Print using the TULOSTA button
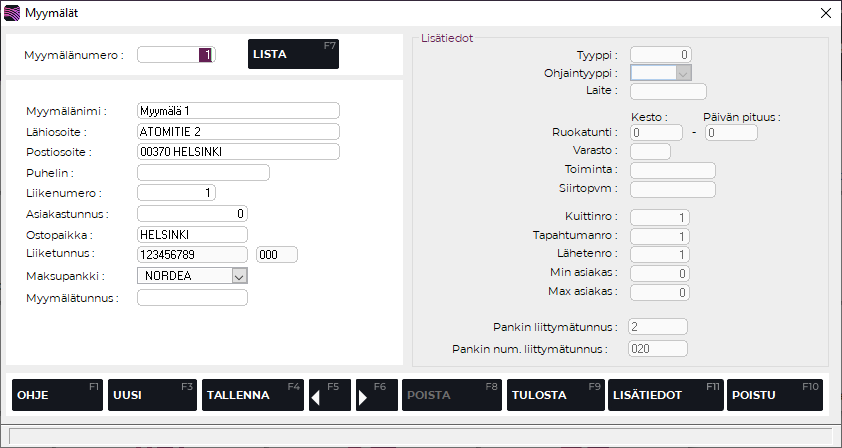 (x=554, y=395)
